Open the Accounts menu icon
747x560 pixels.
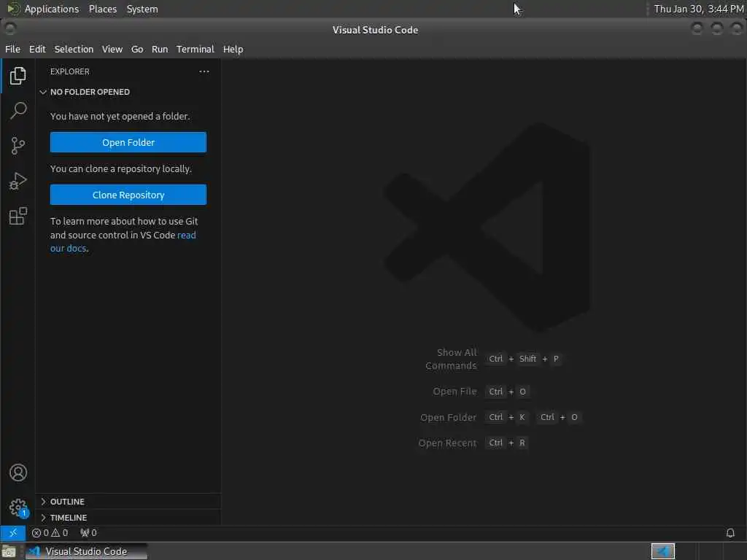click(18, 472)
